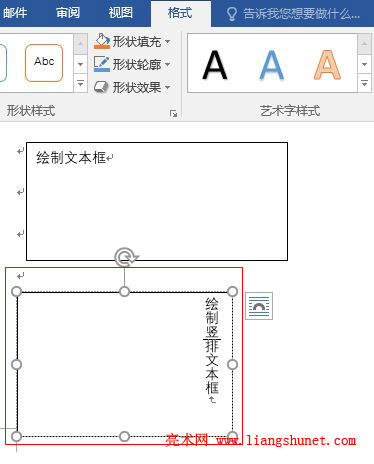Click the 形状填充 paint bucket icon
Image resolution: width=374 pixels, height=464 pixels.
pyautogui.click(x=102, y=41)
